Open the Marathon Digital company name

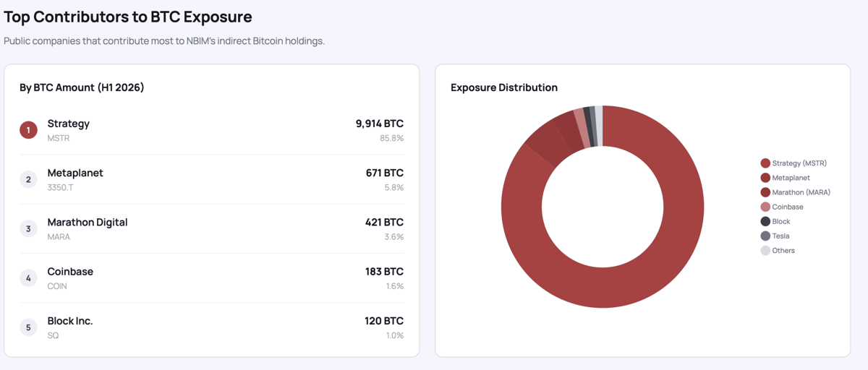pos(88,222)
